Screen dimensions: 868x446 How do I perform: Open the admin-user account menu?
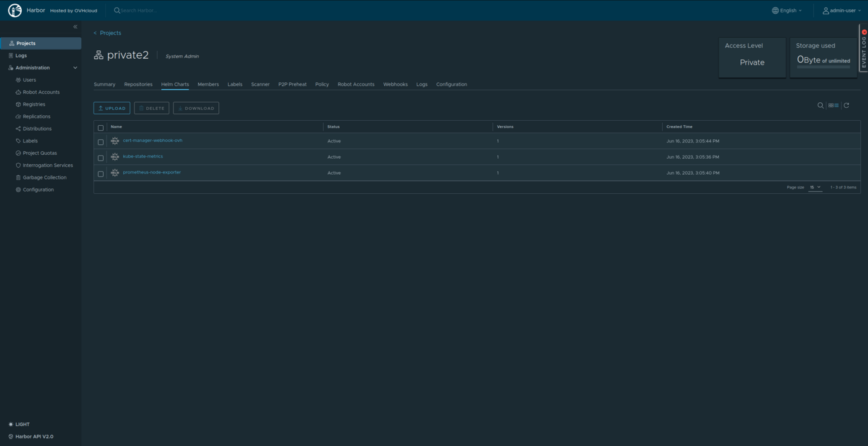coord(841,11)
